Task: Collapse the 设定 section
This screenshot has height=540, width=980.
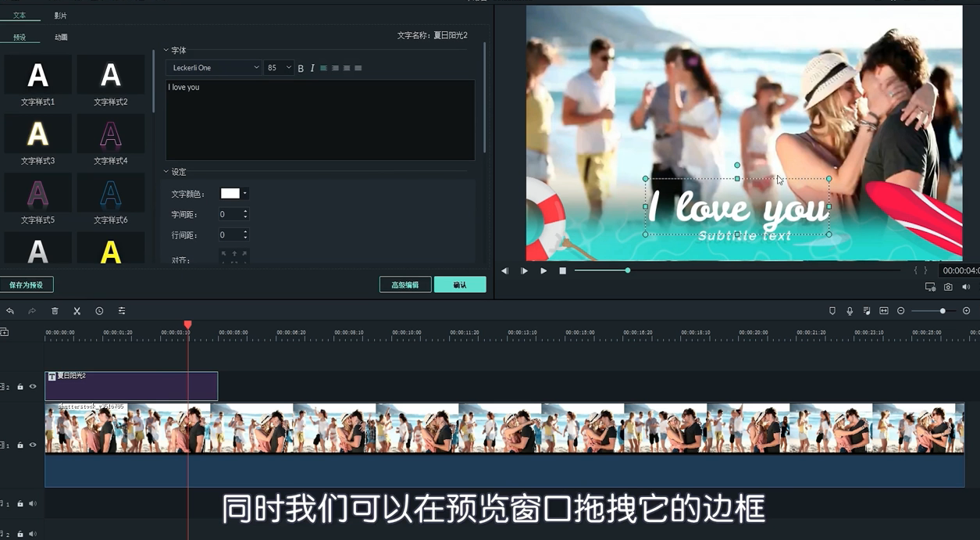Action: (166, 172)
